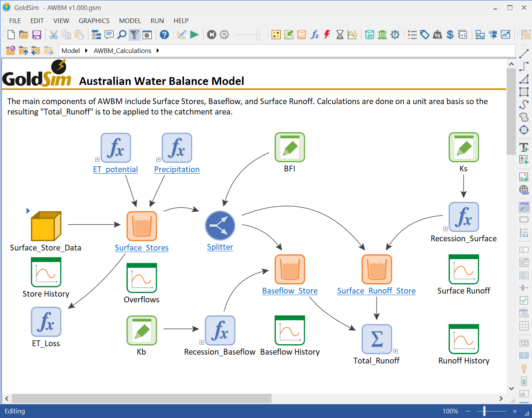Screen dimensions: 532x418
Task: Click the dollar sign currency icon
Action: click(x=450, y=35)
